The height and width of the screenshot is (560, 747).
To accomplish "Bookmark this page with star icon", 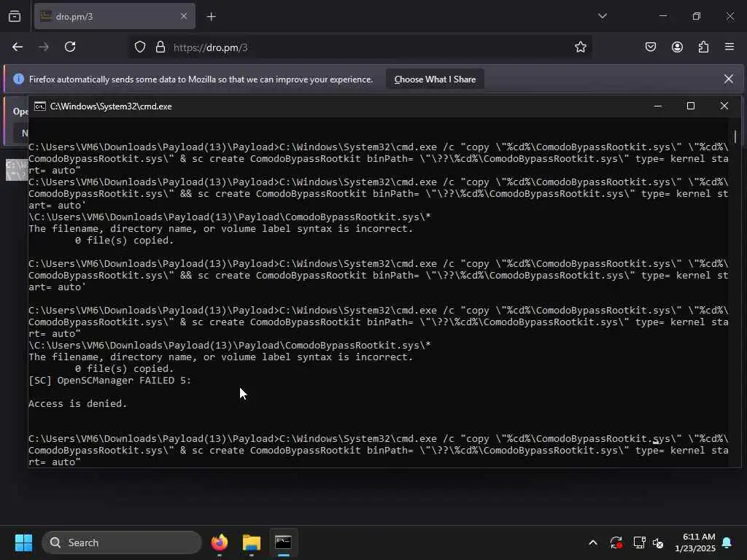I will 580,47.
